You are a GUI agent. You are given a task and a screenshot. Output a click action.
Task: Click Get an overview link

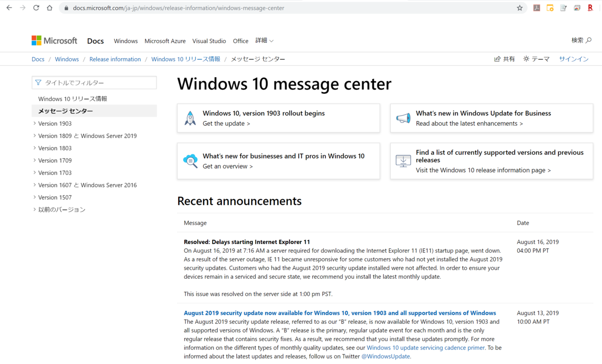coord(228,166)
